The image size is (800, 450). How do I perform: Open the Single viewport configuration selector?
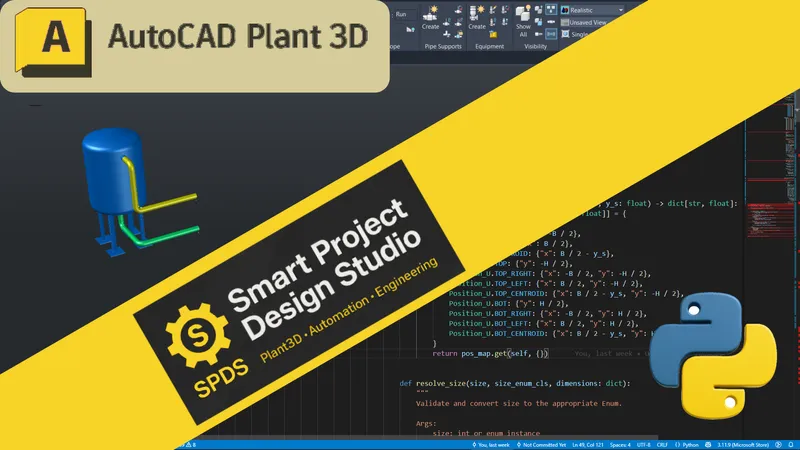576,34
